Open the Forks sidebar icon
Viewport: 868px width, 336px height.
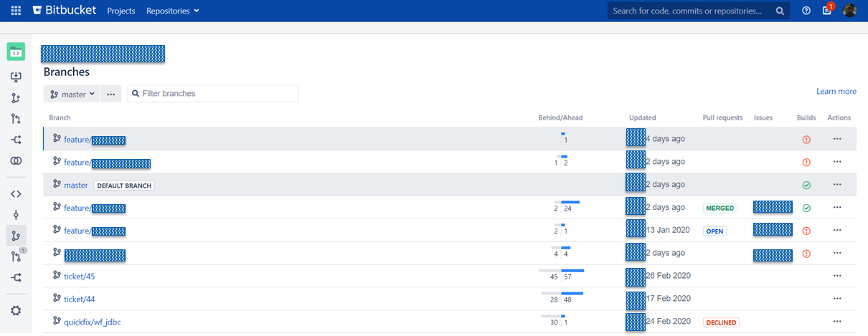click(16, 277)
